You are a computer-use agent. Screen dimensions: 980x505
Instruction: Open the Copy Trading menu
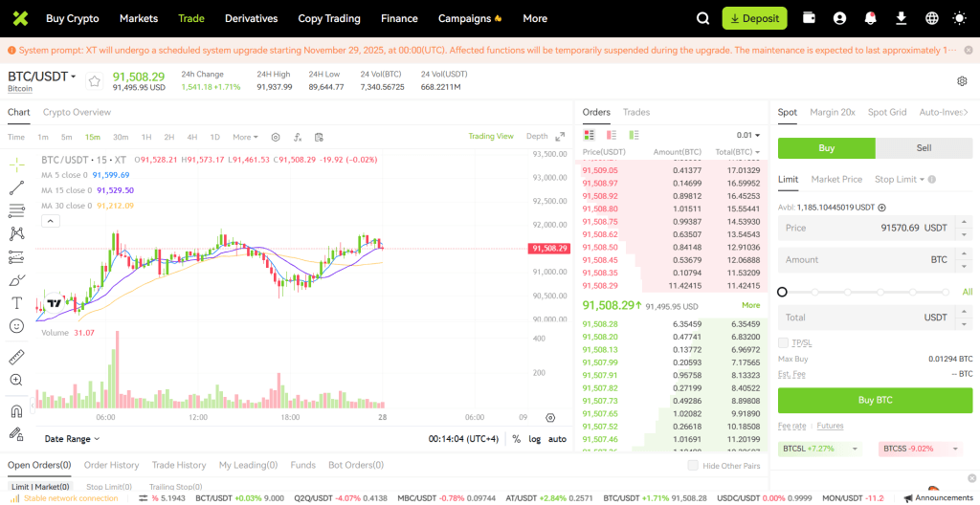(329, 19)
